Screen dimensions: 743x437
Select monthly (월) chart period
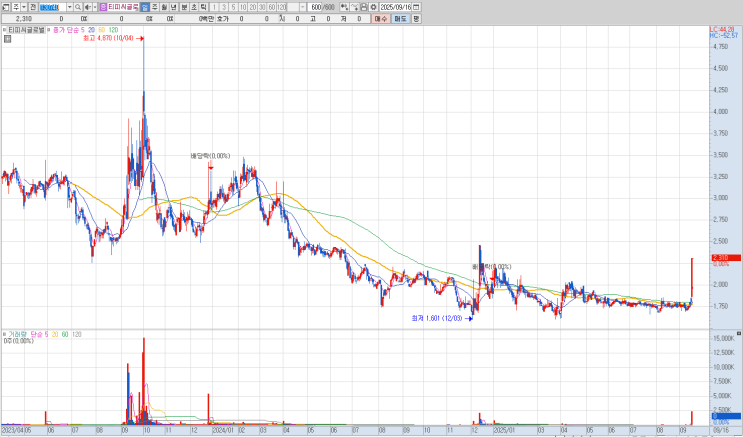coord(164,7)
